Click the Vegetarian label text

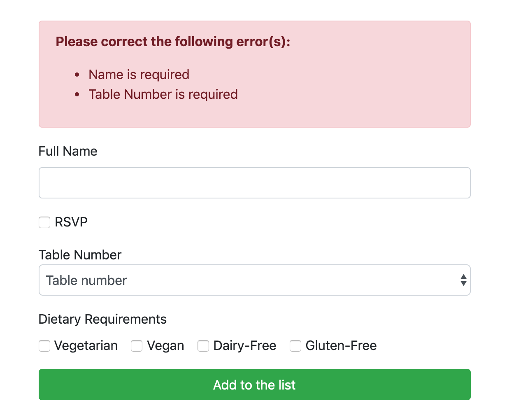tap(86, 345)
